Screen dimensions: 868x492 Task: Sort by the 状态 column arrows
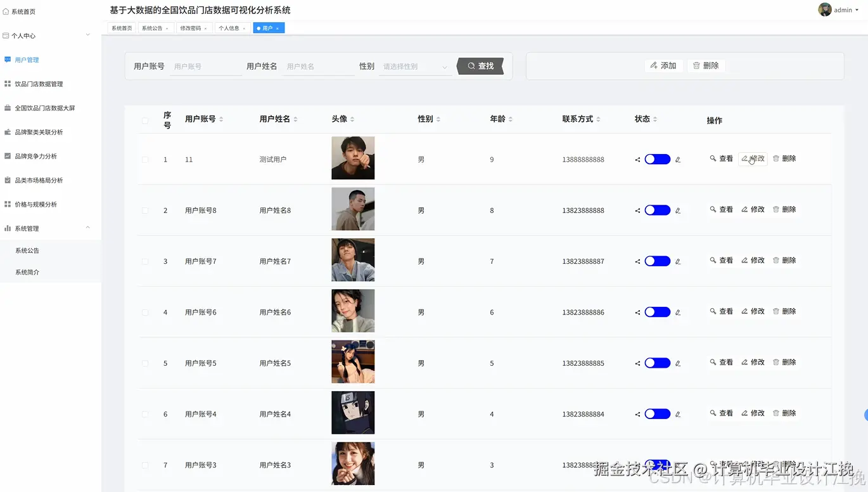[655, 119]
